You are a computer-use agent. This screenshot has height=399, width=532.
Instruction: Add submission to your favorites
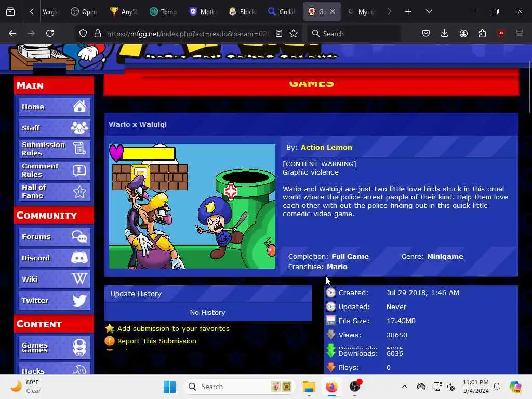(x=173, y=328)
